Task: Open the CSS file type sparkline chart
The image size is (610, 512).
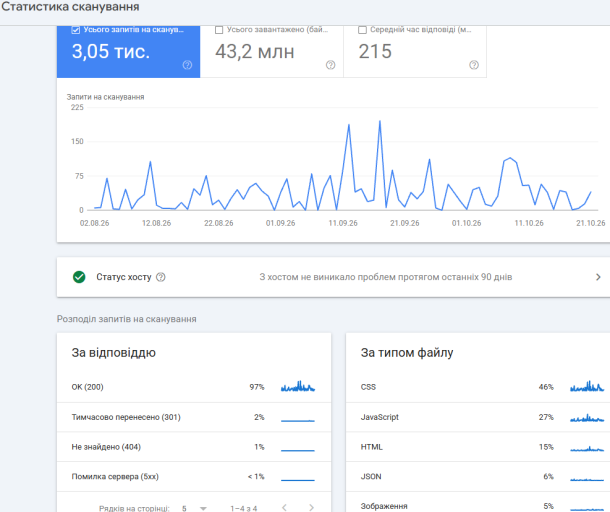Action: coord(587,386)
